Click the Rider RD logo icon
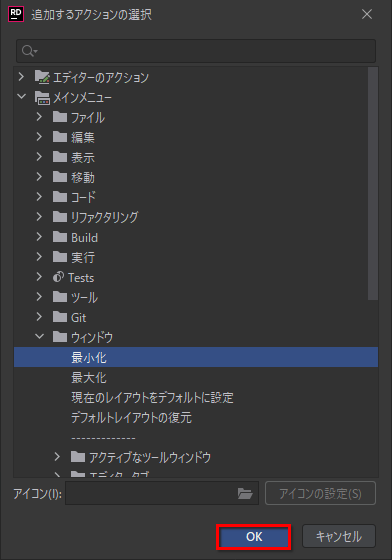 (x=16, y=14)
